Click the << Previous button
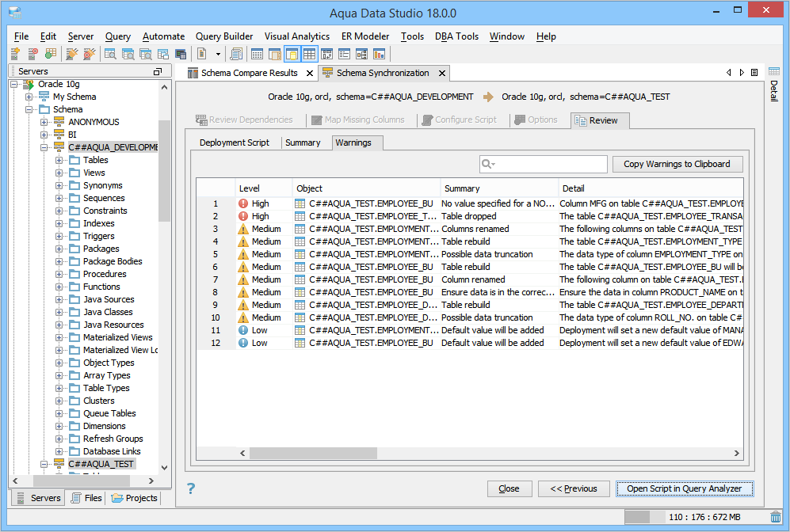 click(x=574, y=488)
